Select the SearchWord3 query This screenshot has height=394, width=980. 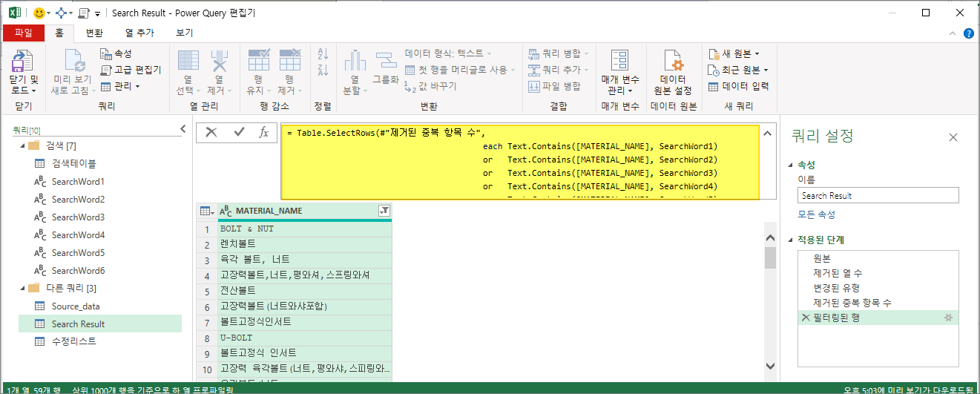pyautogui.click(x=100, y=217)
